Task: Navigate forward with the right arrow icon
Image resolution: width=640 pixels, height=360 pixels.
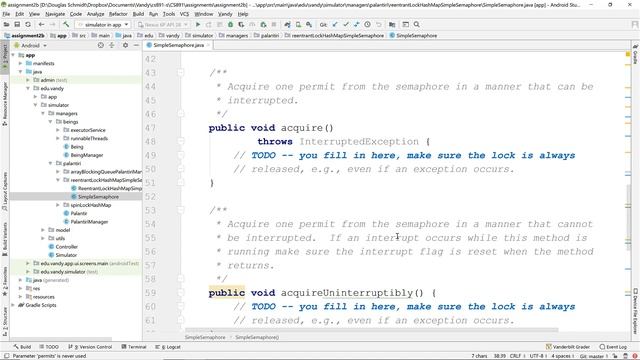Action: pos(53,24)
